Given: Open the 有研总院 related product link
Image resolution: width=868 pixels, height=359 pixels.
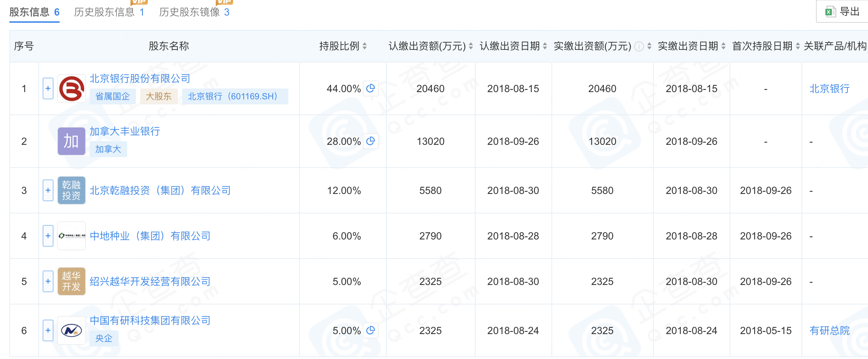Looking at the screenshot, I should [830, 330].
